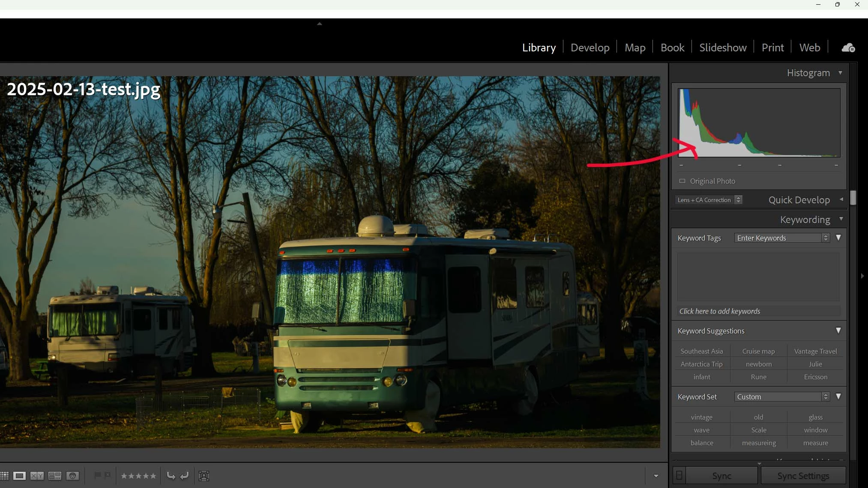Open People face view icon
The width and height of the screenshot is (868, 488).
click(73, 476)
